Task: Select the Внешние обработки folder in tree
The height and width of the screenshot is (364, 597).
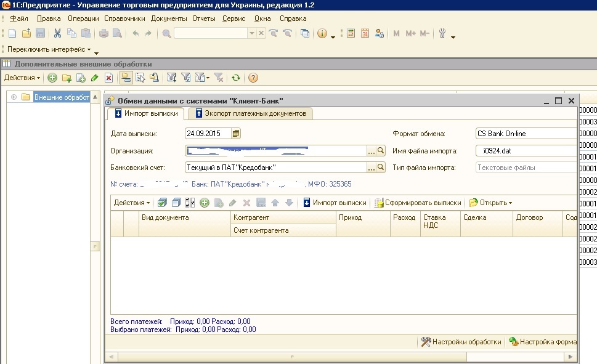Action: click(62, 97)
